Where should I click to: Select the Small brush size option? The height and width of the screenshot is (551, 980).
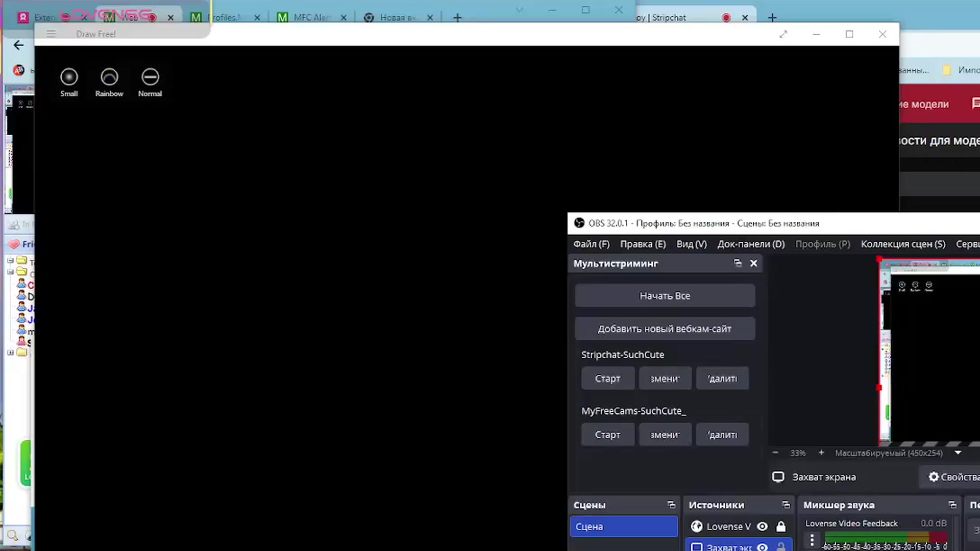point(69,83)
